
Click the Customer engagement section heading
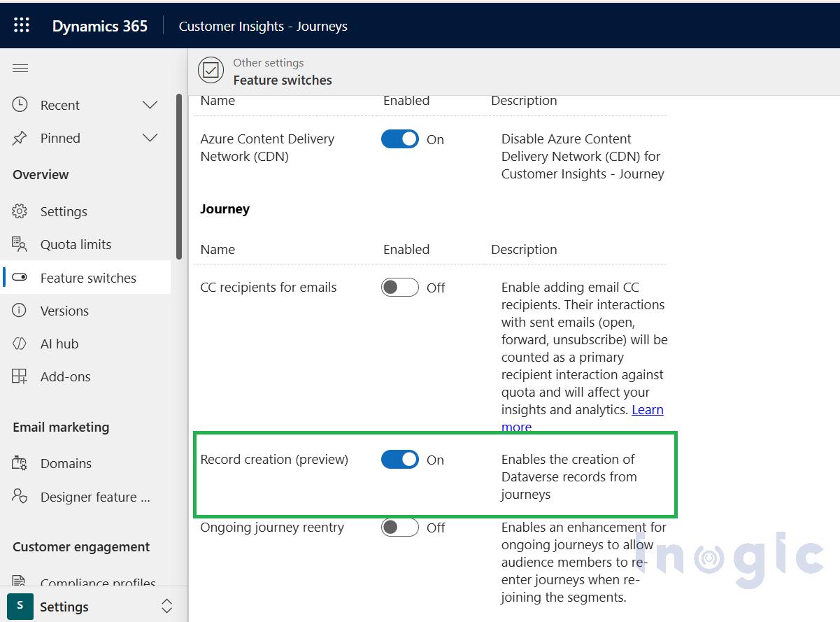81,546
